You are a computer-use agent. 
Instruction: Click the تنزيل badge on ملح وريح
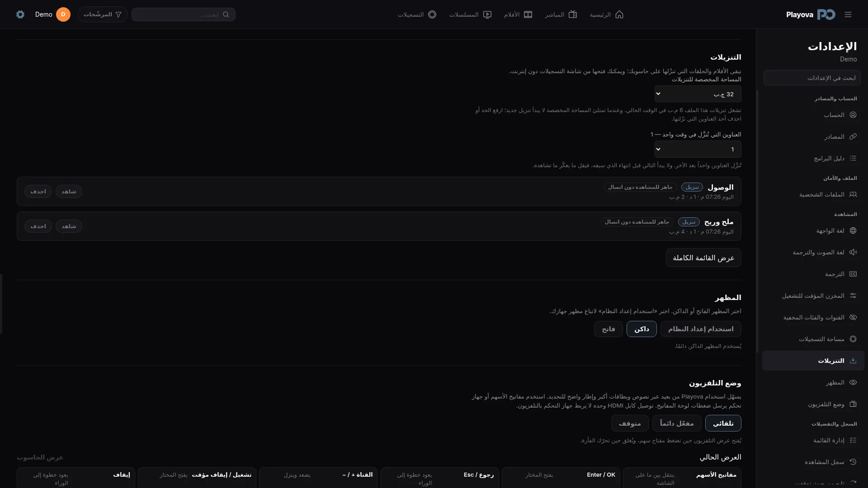pyautogui.click(x=689, y=222)
